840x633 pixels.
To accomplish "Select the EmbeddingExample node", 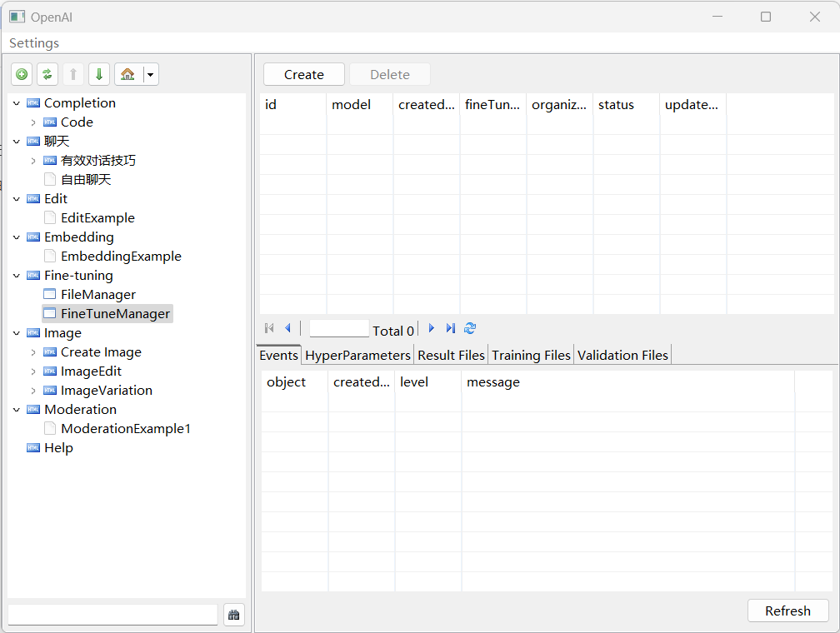I will (120, 256).
